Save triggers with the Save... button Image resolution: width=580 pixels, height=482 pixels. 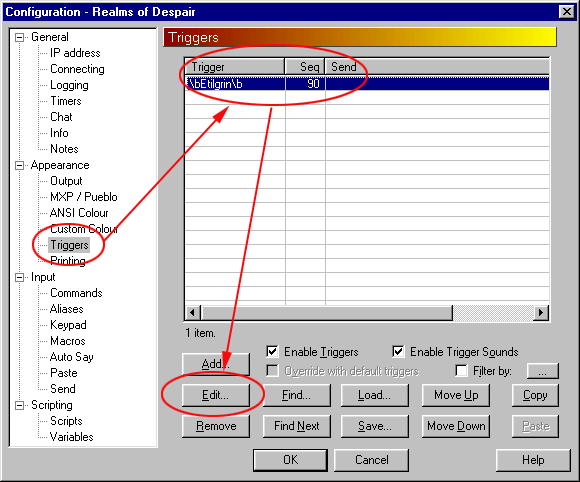click(x=375, y=426)
